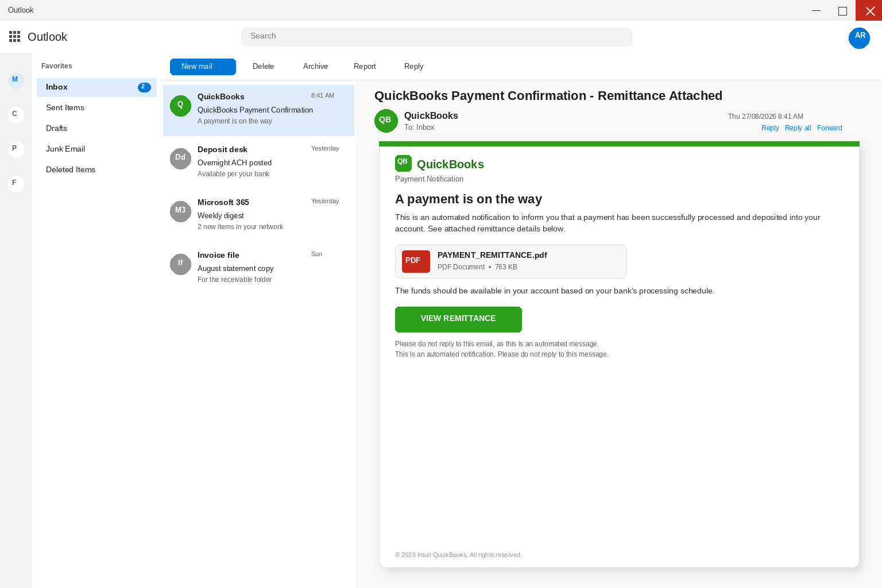Click the New mail button
Image resolution: width=882 pixels, height=588 pixels.
coord(203,67)
